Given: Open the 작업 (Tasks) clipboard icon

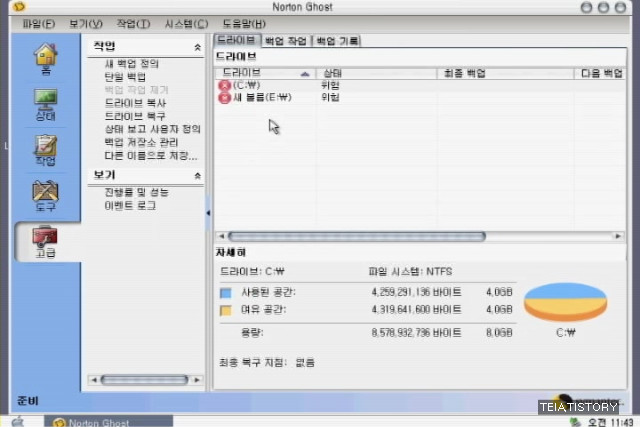Looking at the screenshot, I should (x=46, y=150).
